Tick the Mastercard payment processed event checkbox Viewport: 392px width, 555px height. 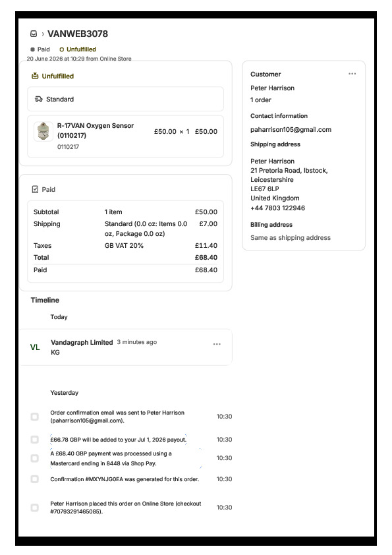(35, 458)
